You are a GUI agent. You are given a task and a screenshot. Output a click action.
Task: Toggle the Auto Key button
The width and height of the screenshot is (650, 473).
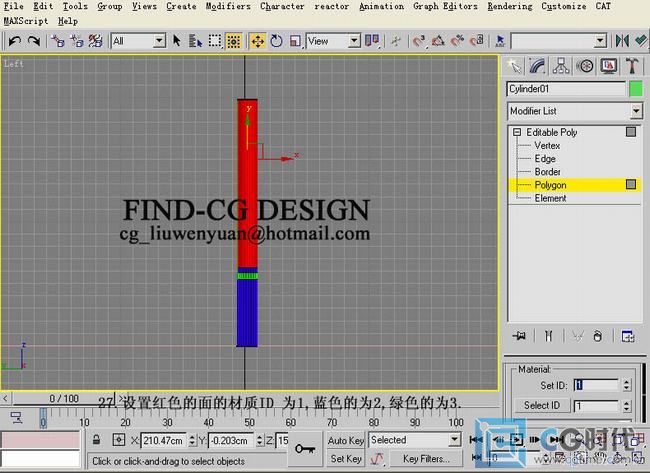tap(346, 440)
